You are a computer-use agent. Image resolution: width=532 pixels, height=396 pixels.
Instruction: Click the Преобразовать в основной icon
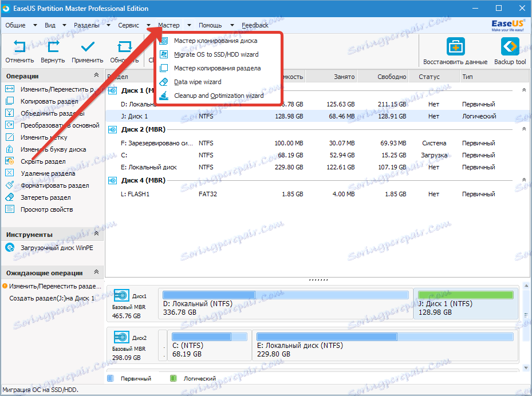coord(10,125)
